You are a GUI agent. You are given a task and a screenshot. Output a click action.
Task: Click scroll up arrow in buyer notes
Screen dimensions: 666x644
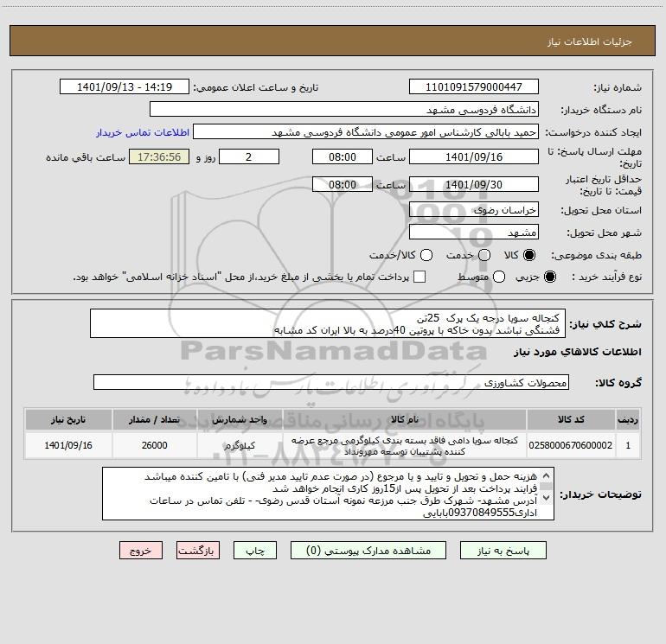tap(547, 475)
